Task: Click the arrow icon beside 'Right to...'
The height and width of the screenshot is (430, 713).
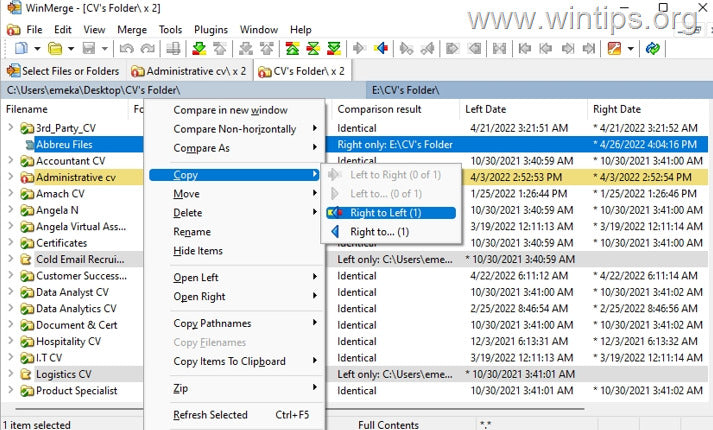Action: click(338, 232)
